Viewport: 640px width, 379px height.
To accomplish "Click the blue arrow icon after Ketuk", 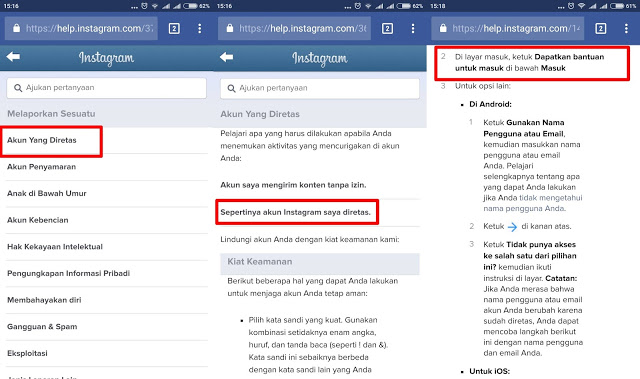I will click(512, 227).
